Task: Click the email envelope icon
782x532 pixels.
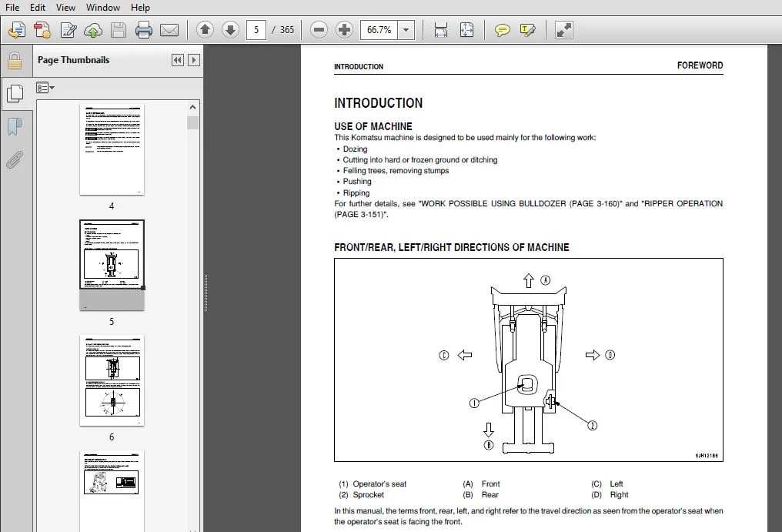Action: (x=169, y=30)
